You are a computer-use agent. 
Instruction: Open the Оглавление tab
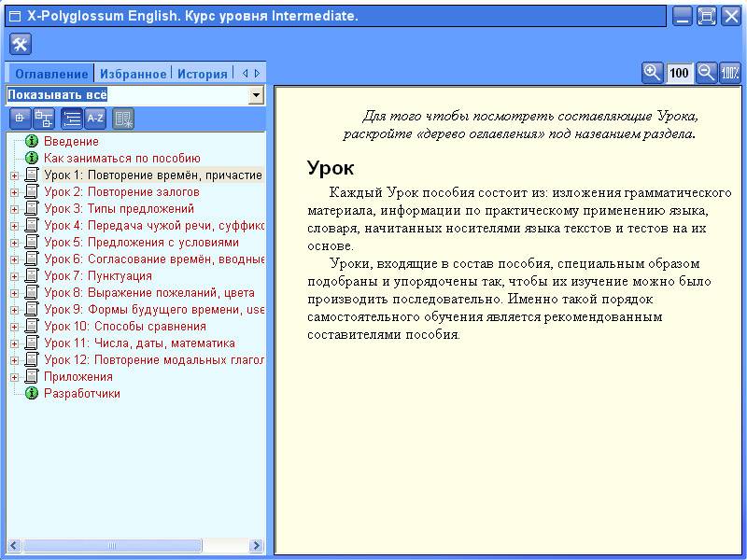(51, 74)
